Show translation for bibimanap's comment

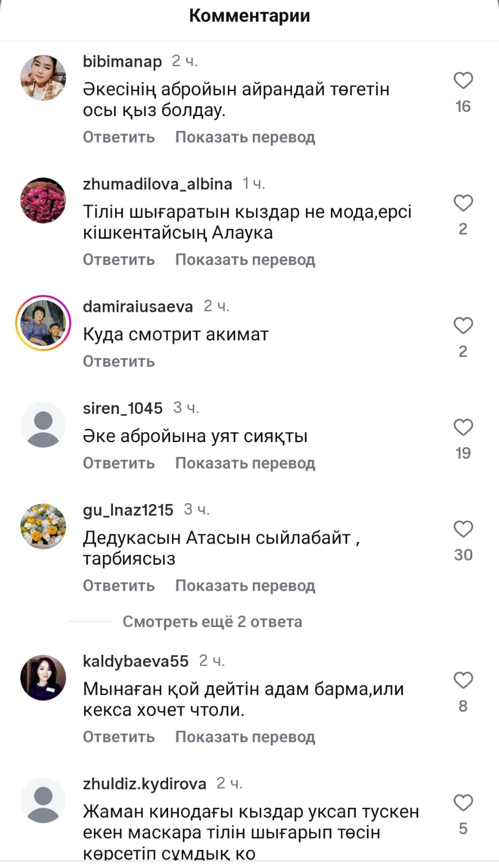pos(245,137)
